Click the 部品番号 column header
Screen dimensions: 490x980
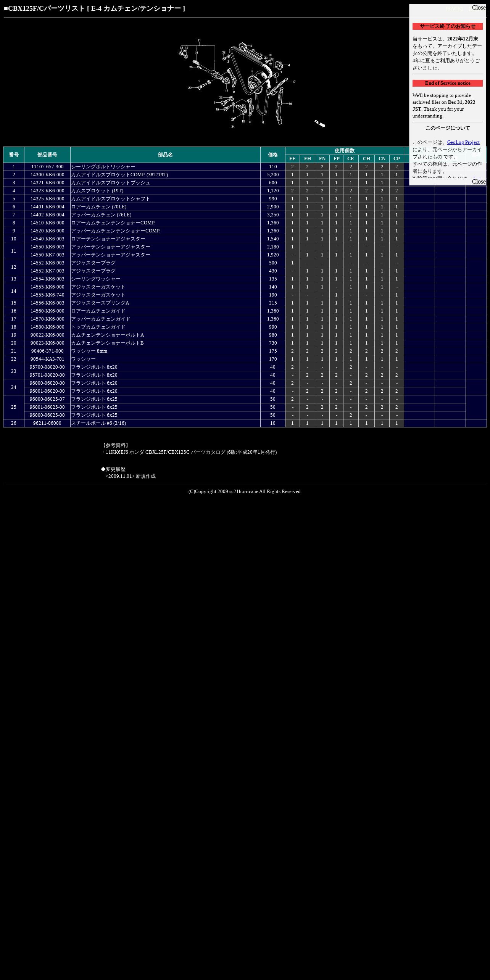47,155
